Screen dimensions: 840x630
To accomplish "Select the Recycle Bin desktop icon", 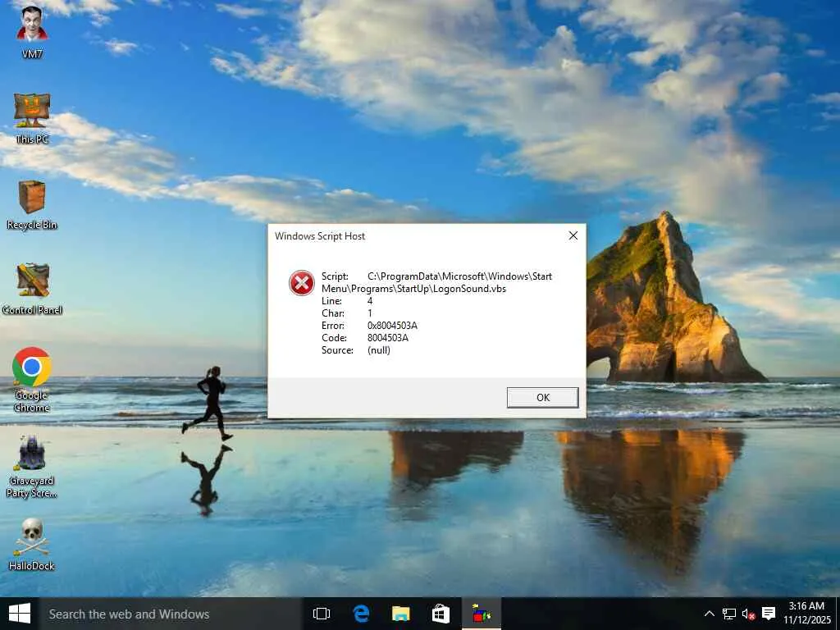I will [x=32, y=204].
